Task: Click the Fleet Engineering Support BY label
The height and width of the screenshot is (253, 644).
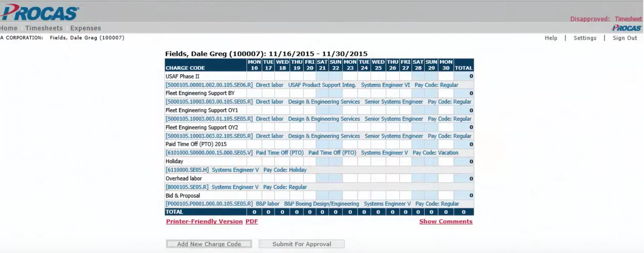Action: 200,93
